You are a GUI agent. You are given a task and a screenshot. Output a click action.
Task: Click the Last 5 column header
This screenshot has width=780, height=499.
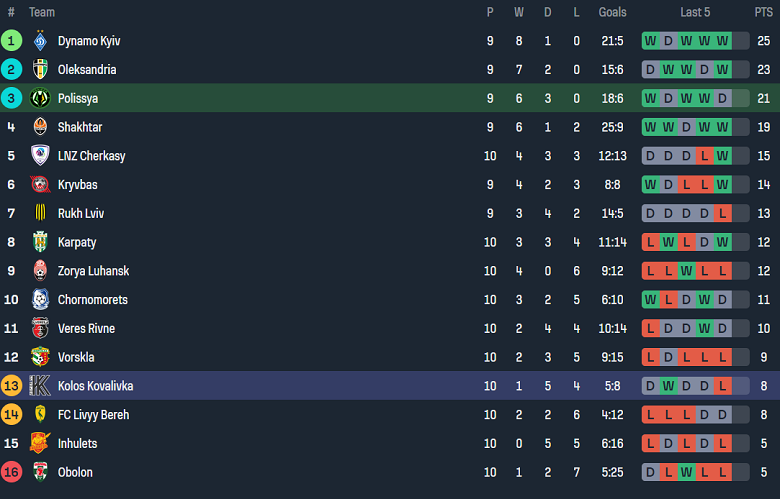point(695,12)
